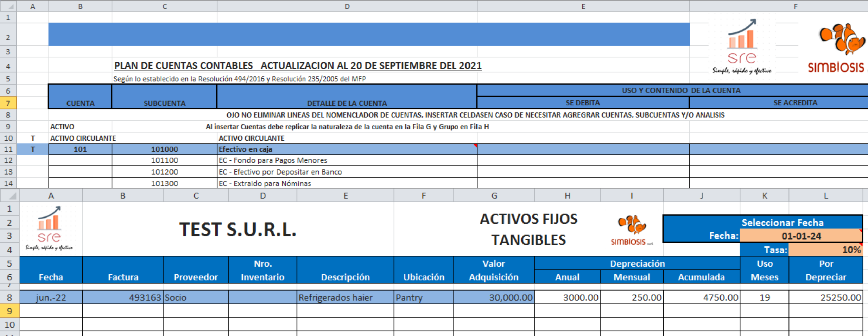Select row 7 header in upper sheet
Viewport: 868px width, 336px height.
(x=8, y=103)
